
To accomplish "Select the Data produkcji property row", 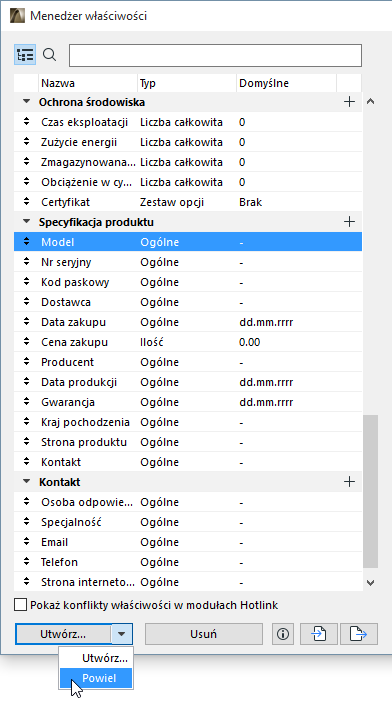I will [188, 382].
